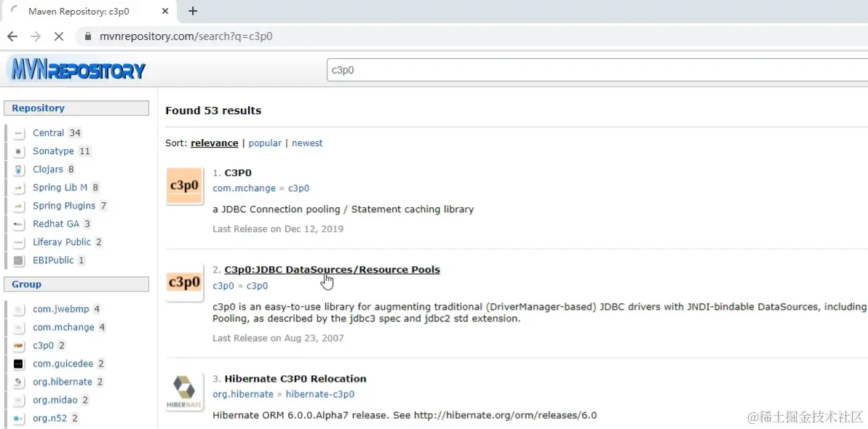Open com.mchange group link in first result
868x429 pixels.
[x=244, y=188]
